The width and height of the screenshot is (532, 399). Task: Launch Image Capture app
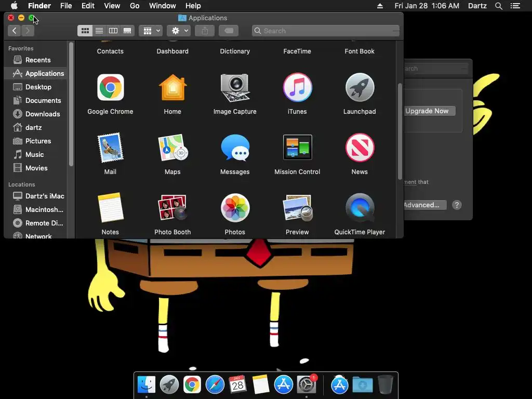[235, 87]
